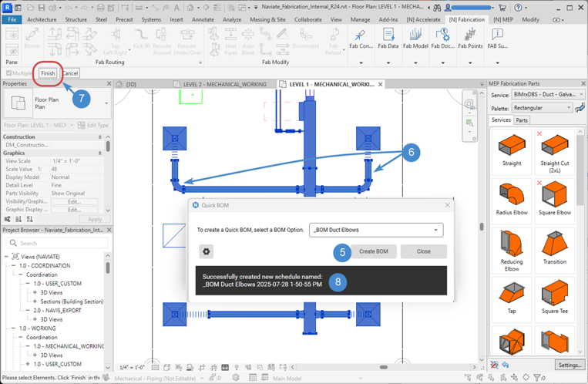Click the Save icon in quick access toolbar
This screenshot has width=588, height=384.
[42, 8]
